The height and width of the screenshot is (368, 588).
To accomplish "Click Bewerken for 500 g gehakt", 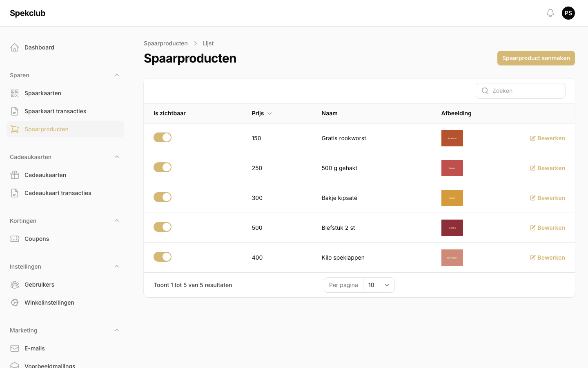I will click(x=548, y=168).
